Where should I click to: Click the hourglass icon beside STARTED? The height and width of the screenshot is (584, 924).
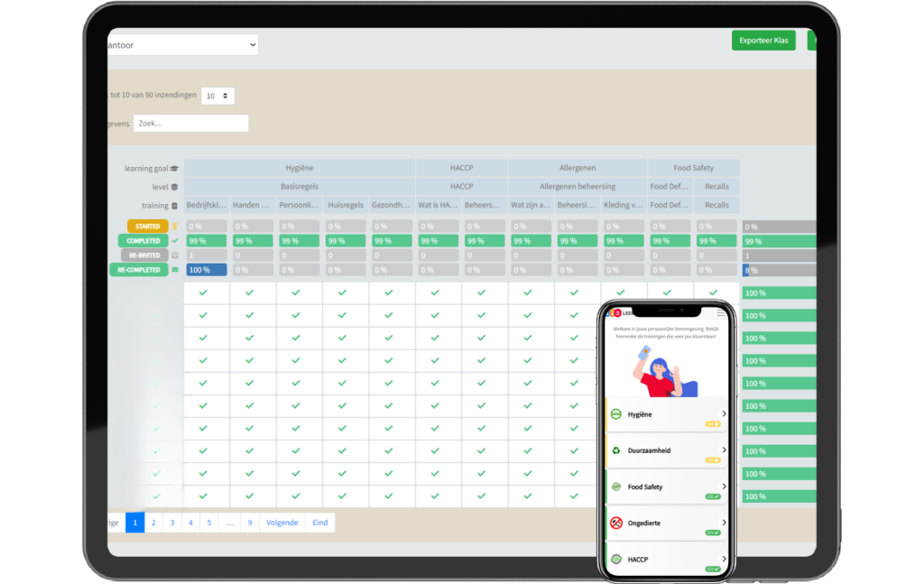click(175, 227)
